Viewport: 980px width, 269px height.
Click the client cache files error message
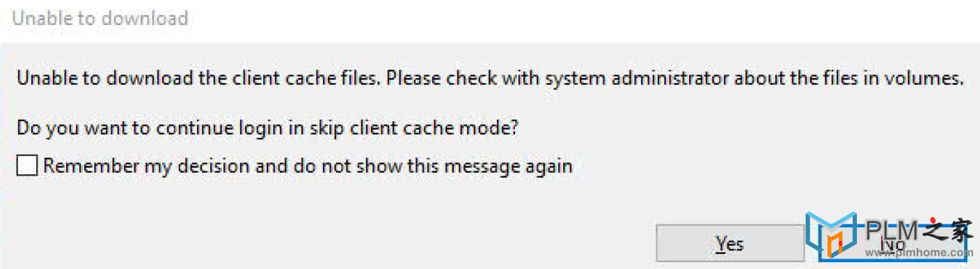point(490,78)
